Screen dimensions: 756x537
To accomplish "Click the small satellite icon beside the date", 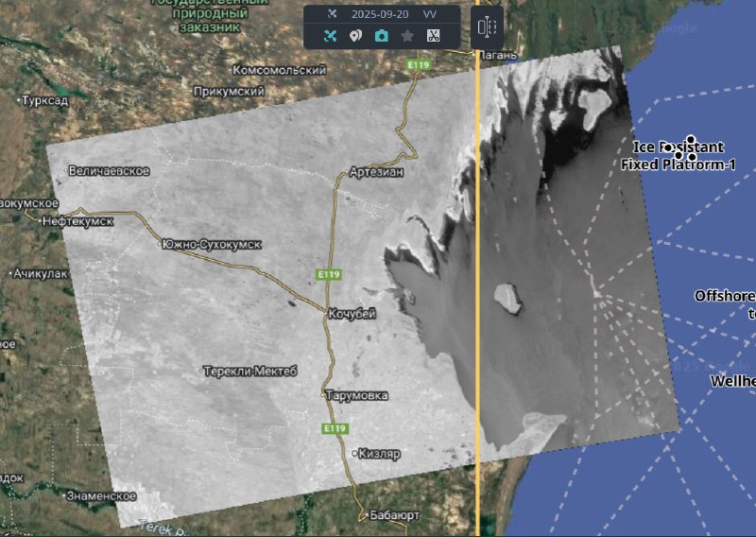I will click(x=332, y=14).
